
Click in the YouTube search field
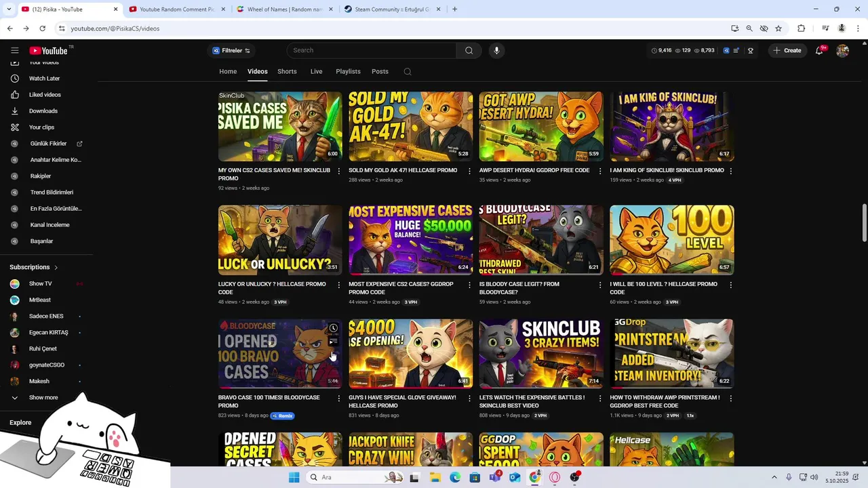(x=372, y=50)
